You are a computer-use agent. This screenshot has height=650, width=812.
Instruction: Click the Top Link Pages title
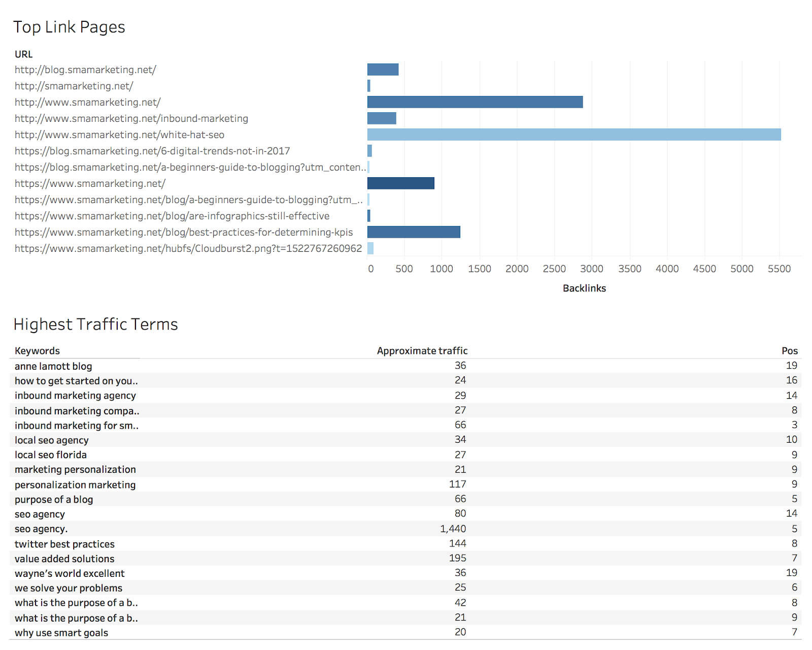(x=69, y=27)
